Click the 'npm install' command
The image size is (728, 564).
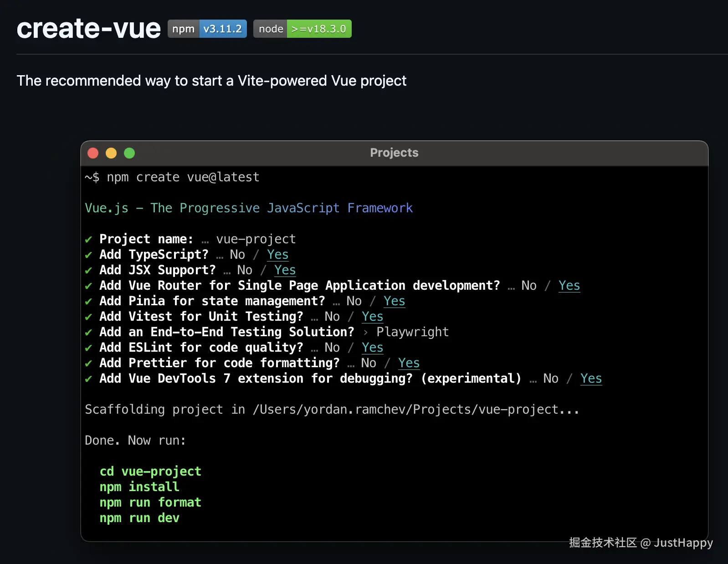pyautogui.click(x=139, y=487)
